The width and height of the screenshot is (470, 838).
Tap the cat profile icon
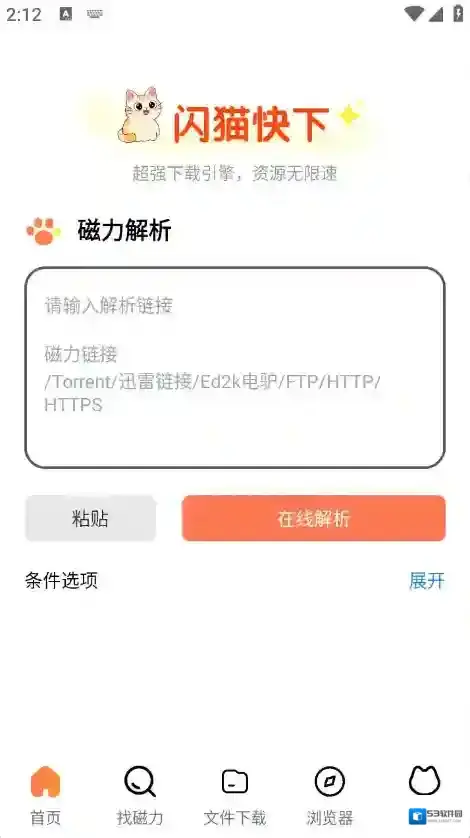[x=425, y=780]
